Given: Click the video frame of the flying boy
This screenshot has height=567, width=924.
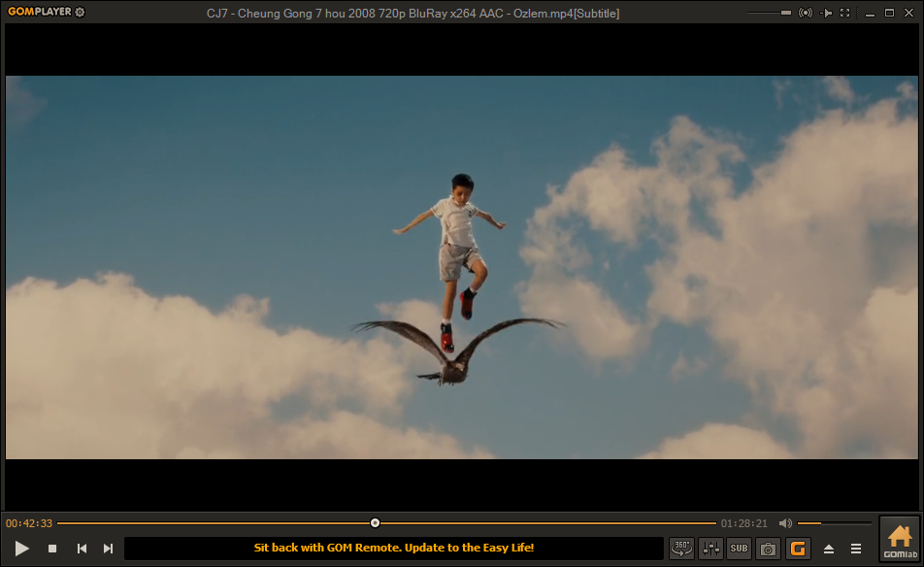Looking at the screenshot, I should (462, 267).
